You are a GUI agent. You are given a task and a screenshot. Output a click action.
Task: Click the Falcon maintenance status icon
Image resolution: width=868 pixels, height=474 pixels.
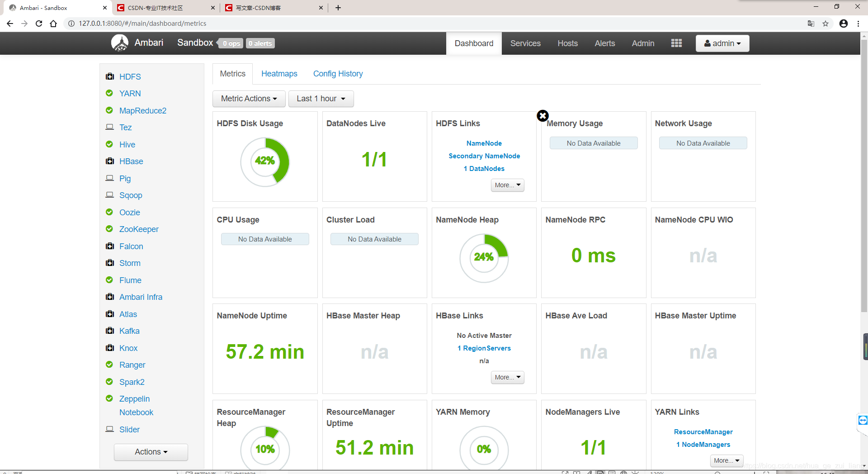(x=109, y=246)
